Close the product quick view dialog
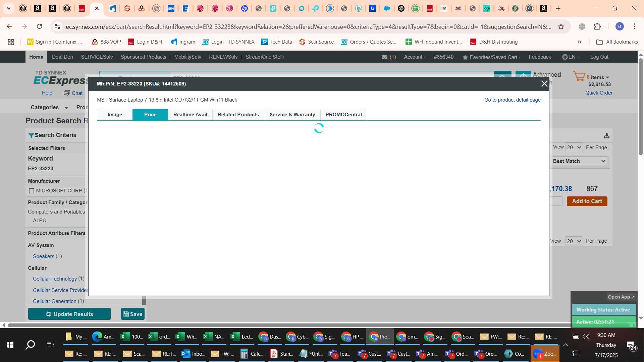This screenshot has width=644, height=362. (x=544, y=83)
